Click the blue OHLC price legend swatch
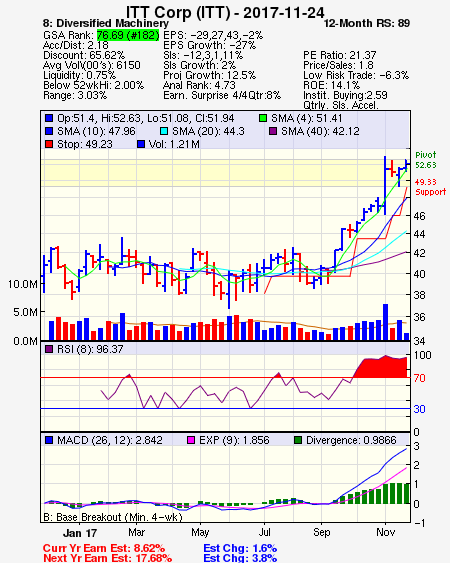Viewport: 450px width, 563px height. point(49,118)
